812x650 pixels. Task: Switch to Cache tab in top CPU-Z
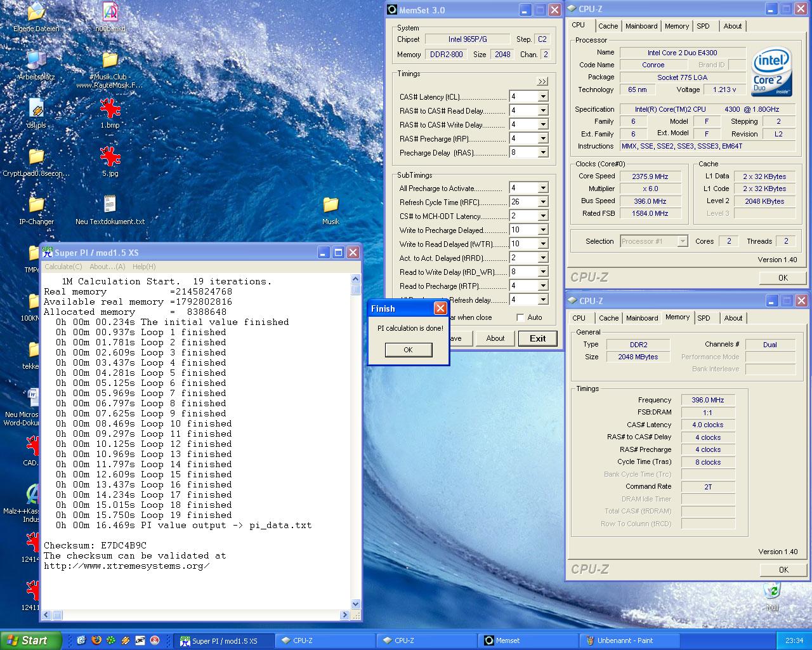tap(608, 26)
